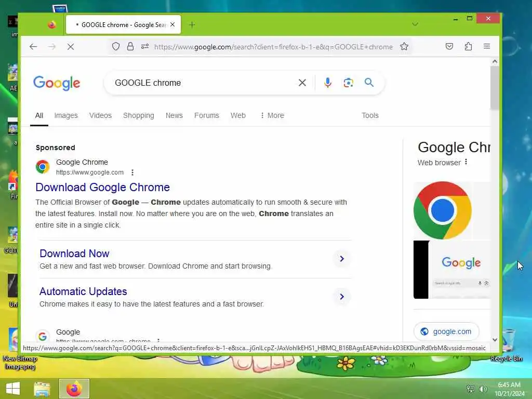
Task: Switch to Forums results
Action: [x=207, y=116]
